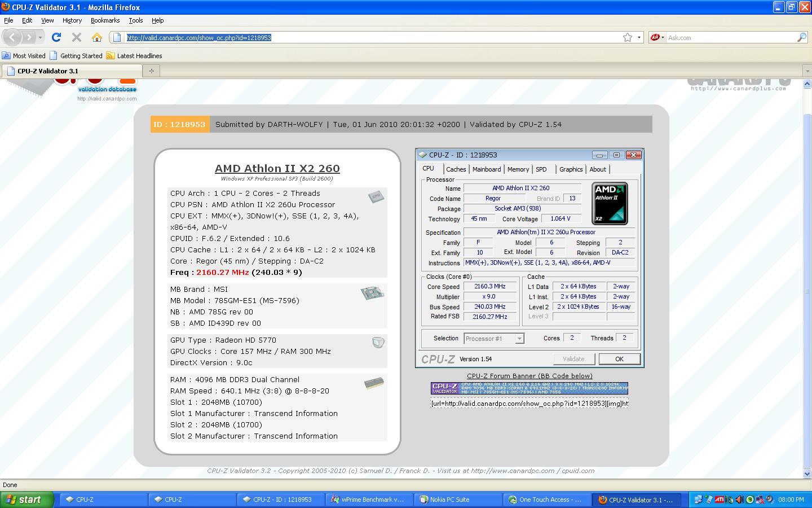Open the URL history dropdown arrow
812x508 pixels.
pyautogui.click(x=639, y=37)
